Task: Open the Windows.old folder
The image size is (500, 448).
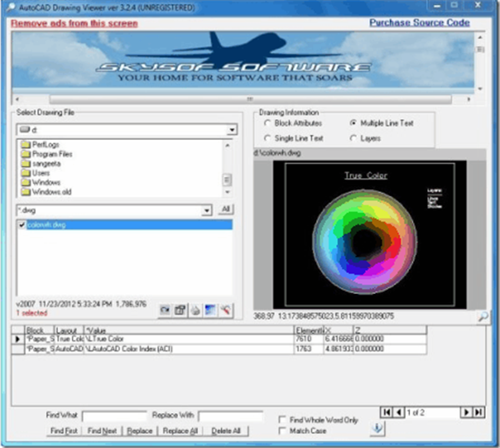Action: (x=46, y=192)
